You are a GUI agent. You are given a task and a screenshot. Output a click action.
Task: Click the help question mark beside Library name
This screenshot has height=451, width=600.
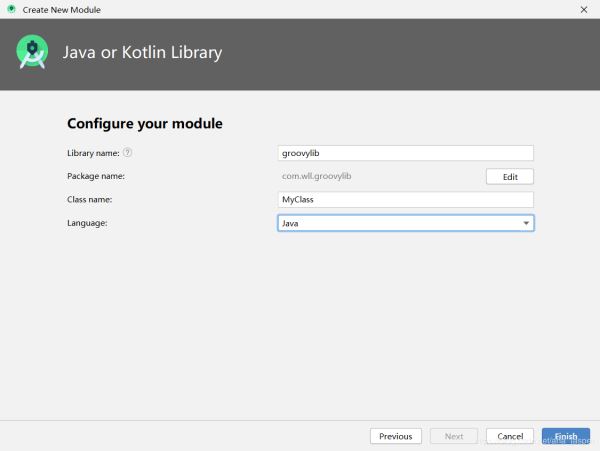point(128,153)
